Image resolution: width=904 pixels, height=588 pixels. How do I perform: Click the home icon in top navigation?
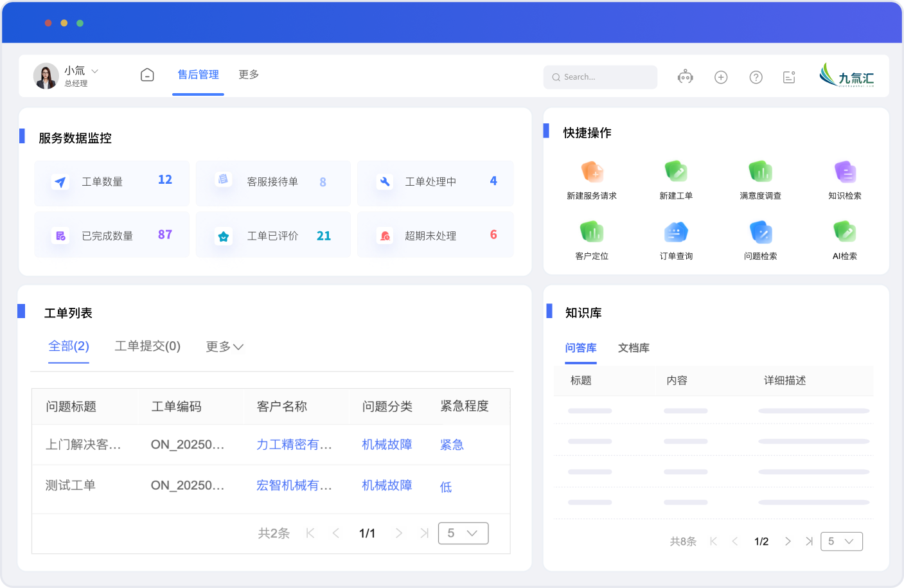(x=147, y=75)
